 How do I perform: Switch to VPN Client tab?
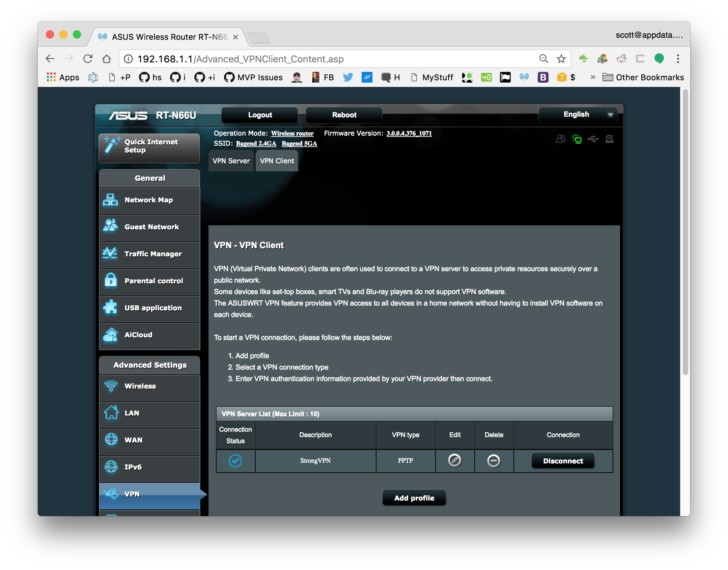click(277, 161)
